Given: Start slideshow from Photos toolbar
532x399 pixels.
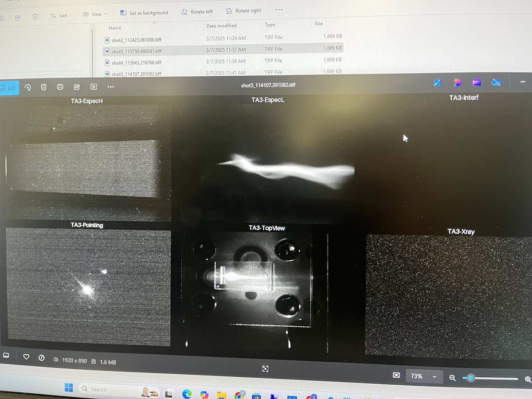Looking at the screenshot, I should click(94, 87).
